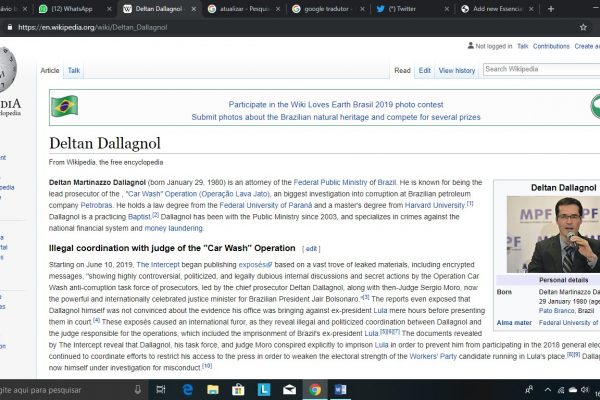The height and width of the screenshot is (400, 600).
Task: Follow The Intercept link
Action: tap(158, 265)
